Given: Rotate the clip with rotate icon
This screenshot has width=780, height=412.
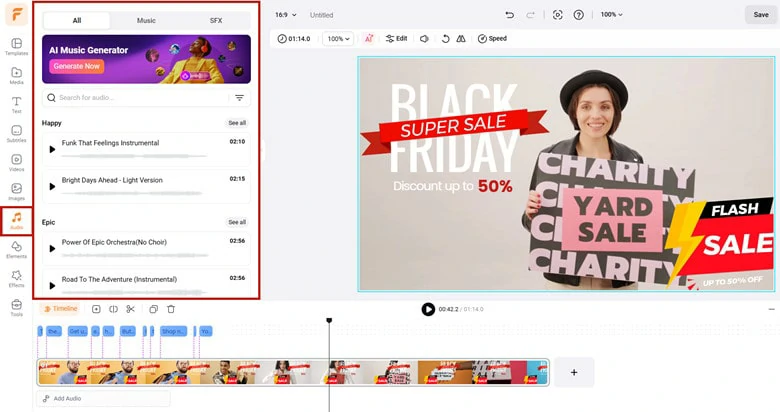Looking at the screenshot, I should pyautogui.click(x=446, y=38).
